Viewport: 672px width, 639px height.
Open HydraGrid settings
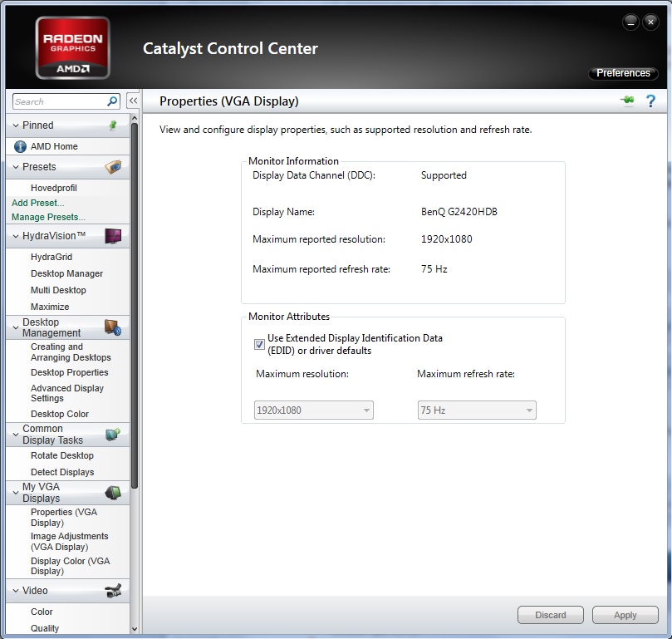52,257
